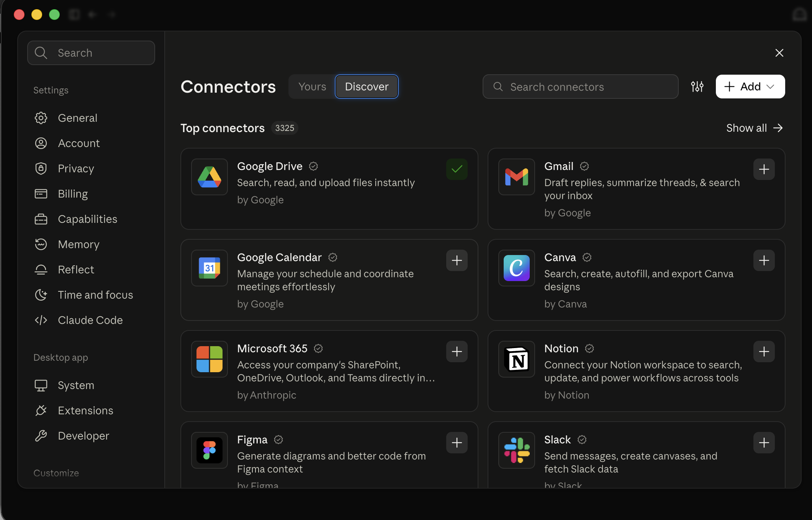The width and height of the screenshot is (812, 520).
Task: Open Memory settings
Action: point(91,244)
